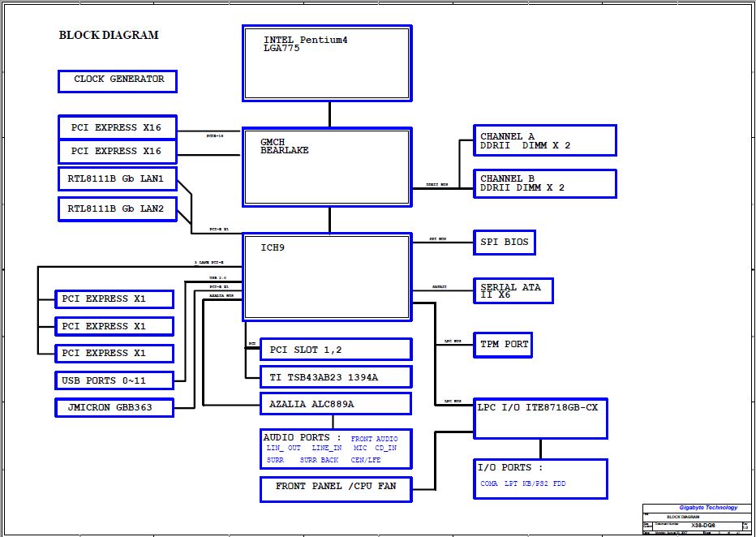Click the AZALIA BUS line label
The height and width of the screenshot is (537, 756).
coord(221,295)
